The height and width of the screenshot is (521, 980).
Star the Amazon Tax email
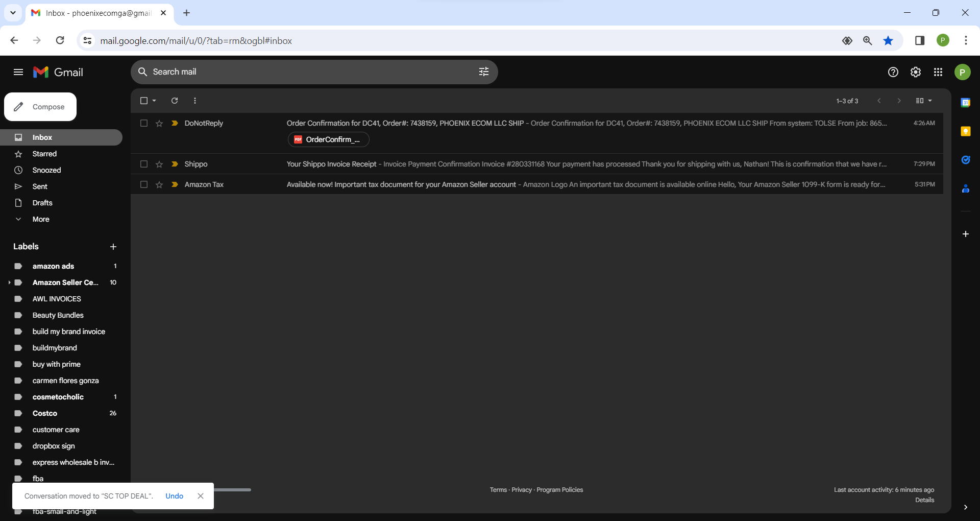tap(159, 184)
